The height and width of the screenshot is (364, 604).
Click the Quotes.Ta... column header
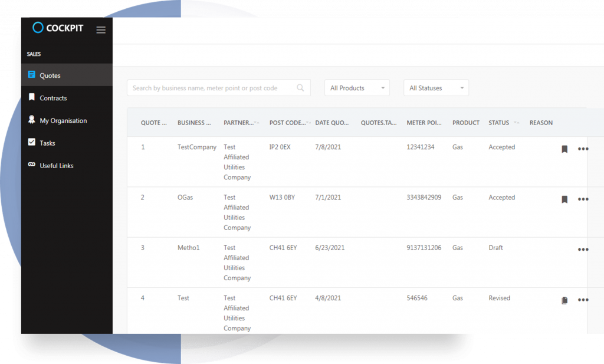coord(379,123)
